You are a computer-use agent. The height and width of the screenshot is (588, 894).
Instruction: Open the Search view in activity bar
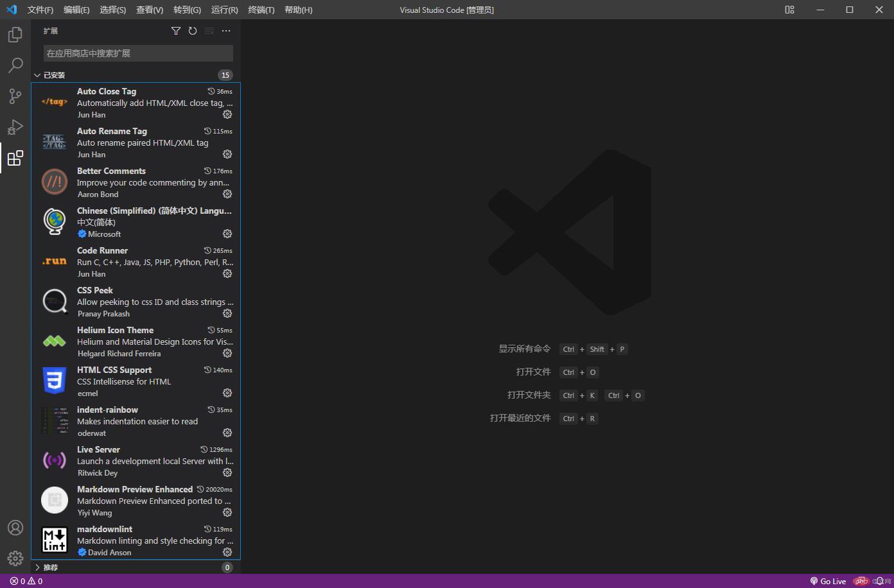(x=15, y=65)
